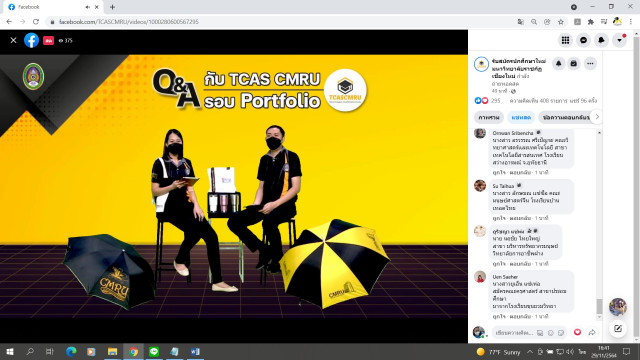
Task: Open commenter Ornwan Sribencha's profile name
Action: coord(513,133)
